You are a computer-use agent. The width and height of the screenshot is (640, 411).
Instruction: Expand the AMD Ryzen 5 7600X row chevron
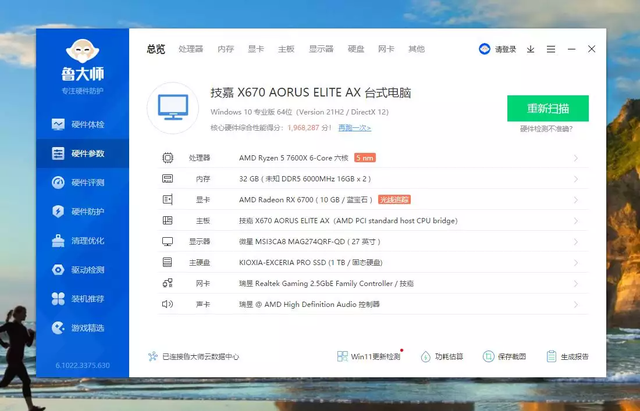click(x=576, y=158)
